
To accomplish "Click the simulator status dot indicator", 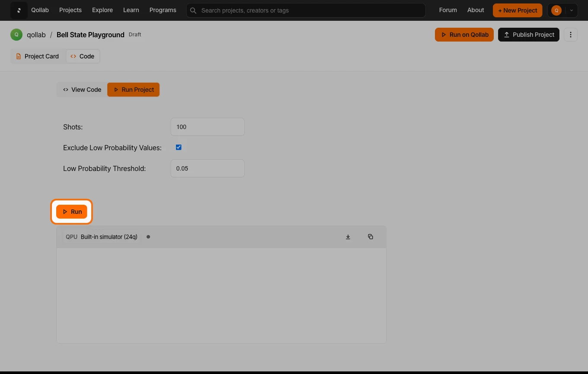I will click(x=148, y=237).
